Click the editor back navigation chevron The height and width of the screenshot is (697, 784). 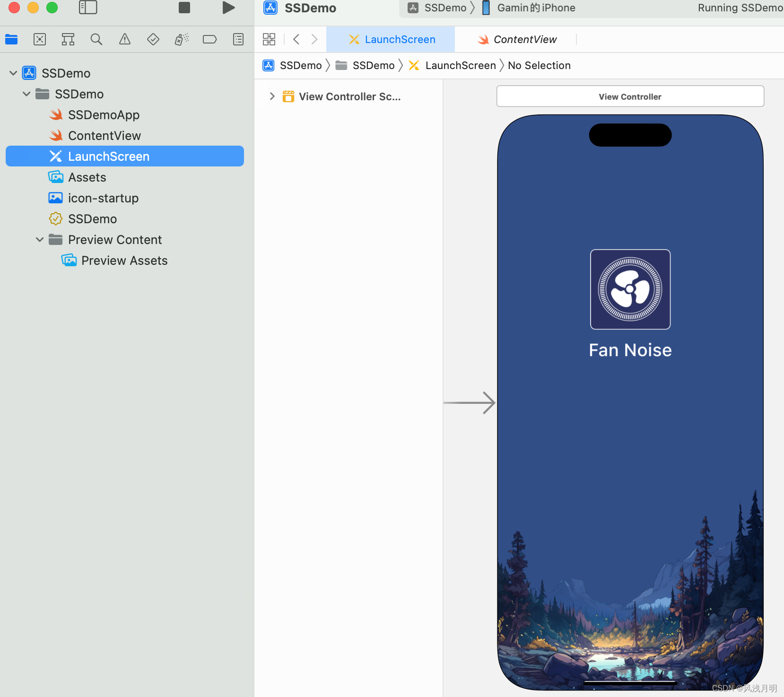click(x=296, y=39)
